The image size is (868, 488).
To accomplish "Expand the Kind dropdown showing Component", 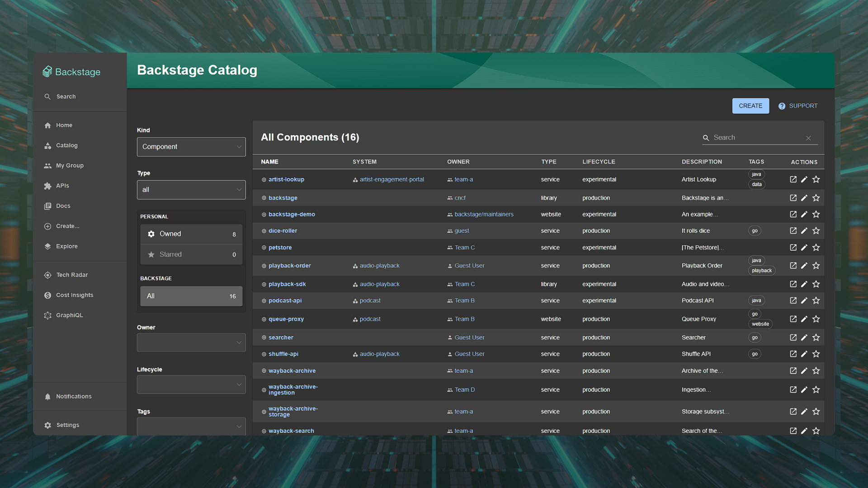I will tap(191, 147).
